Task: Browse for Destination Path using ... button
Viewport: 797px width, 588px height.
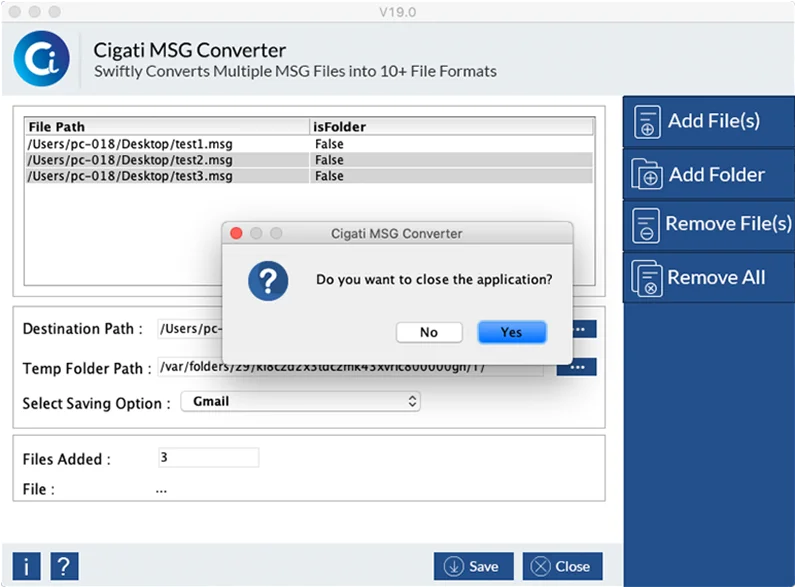Action: click(x=584, y=329)
